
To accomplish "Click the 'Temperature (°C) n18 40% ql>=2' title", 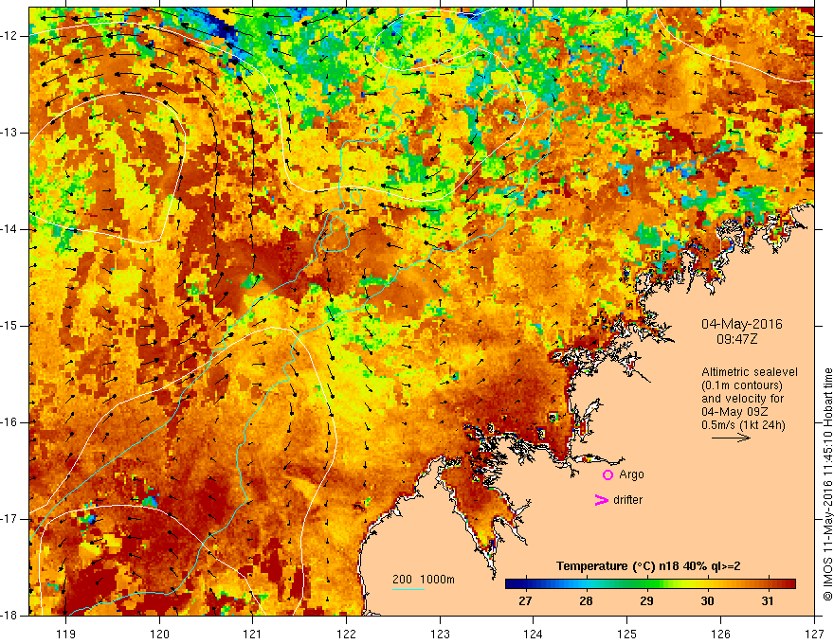I will 648,566.
